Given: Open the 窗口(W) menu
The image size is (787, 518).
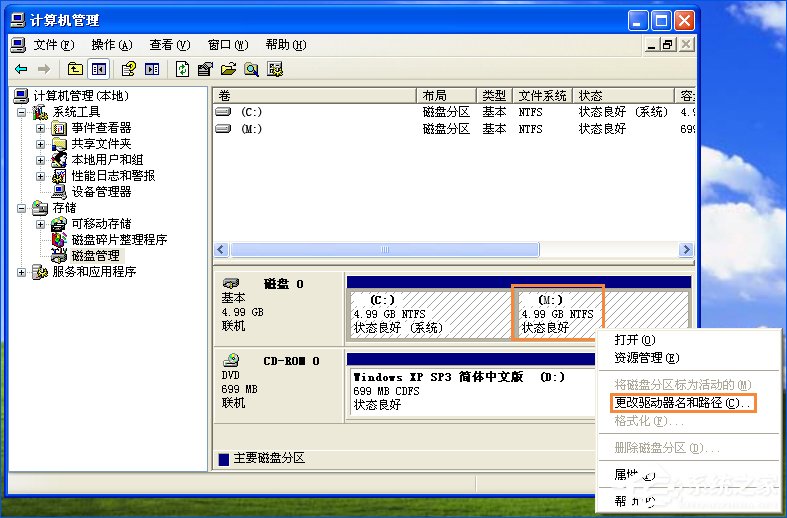Looking at the screenshot, I should click(228, 45).
